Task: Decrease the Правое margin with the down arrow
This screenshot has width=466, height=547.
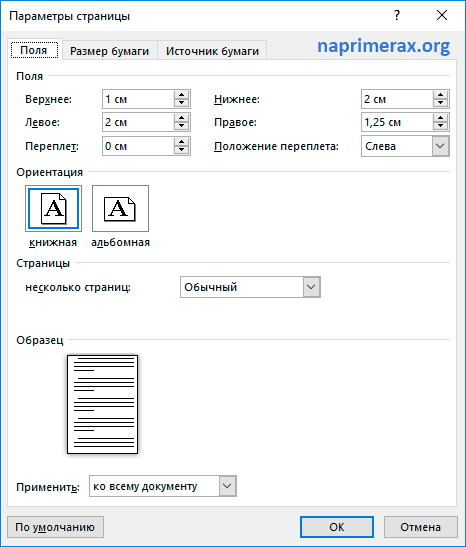Action: click(441, 126)
